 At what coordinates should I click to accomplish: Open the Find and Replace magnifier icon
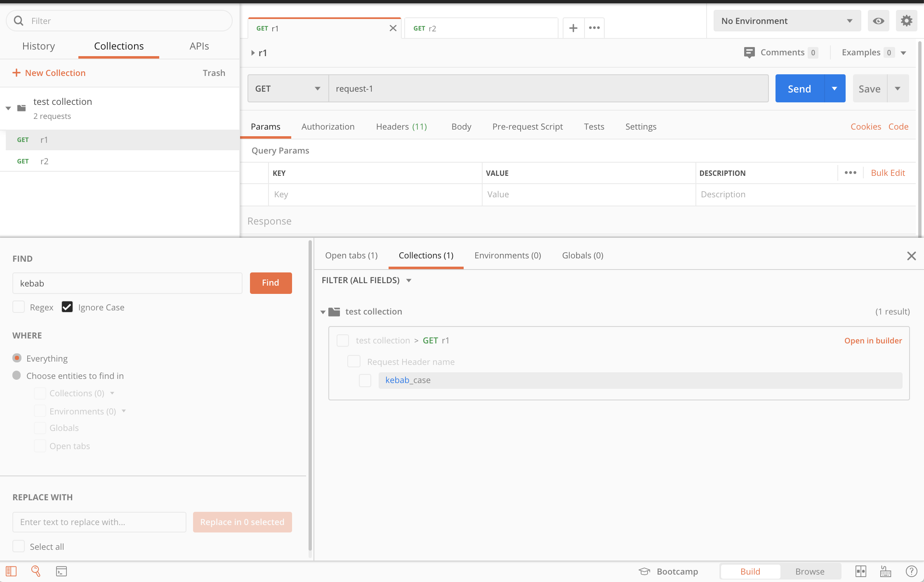point(36,571)
